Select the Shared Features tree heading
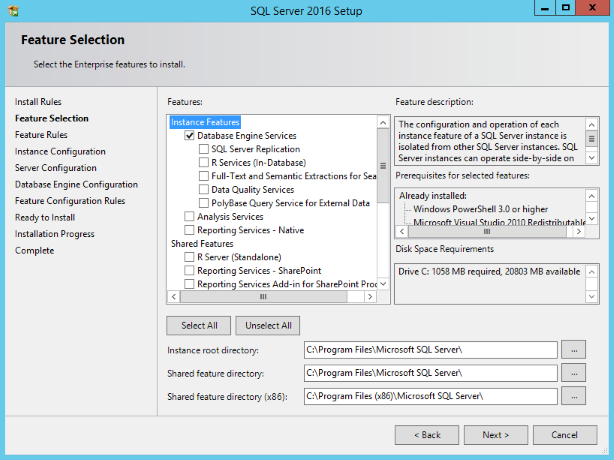The image size is (614, 460). (202, 244)
